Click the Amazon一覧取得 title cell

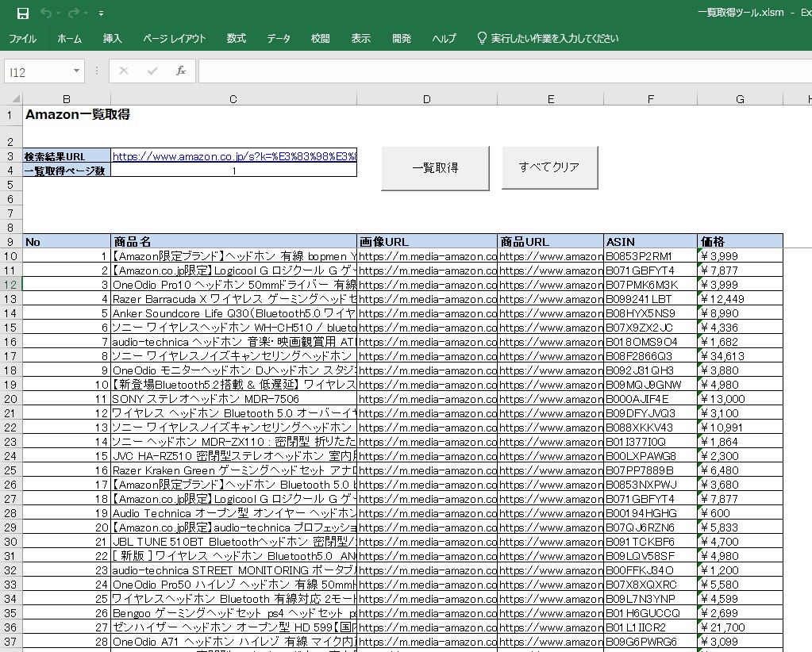click(77, 114)
